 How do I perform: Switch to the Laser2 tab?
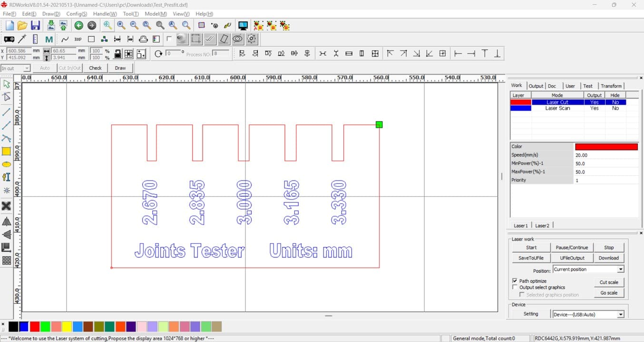pyautogui.click(x=542, y=226)
